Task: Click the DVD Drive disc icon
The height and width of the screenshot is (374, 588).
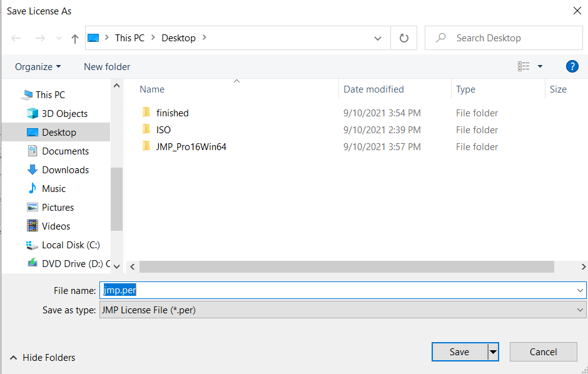Action: coord(33,263)
